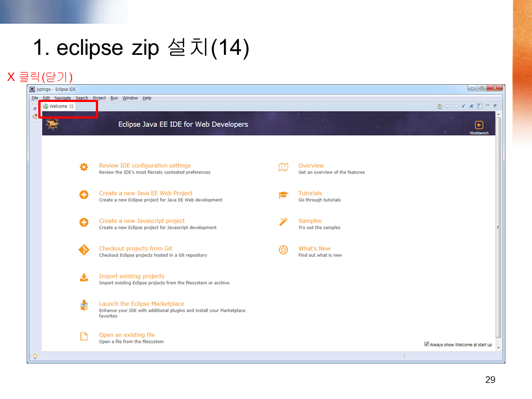
Task: Open the File menu
Action: click(35, 98)
